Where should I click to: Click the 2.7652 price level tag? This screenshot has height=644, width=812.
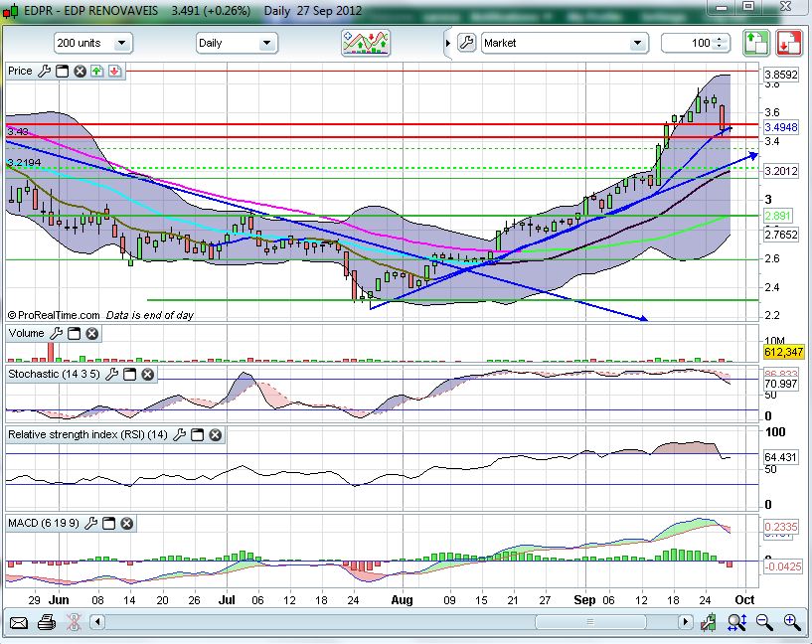tap(781, 234)
